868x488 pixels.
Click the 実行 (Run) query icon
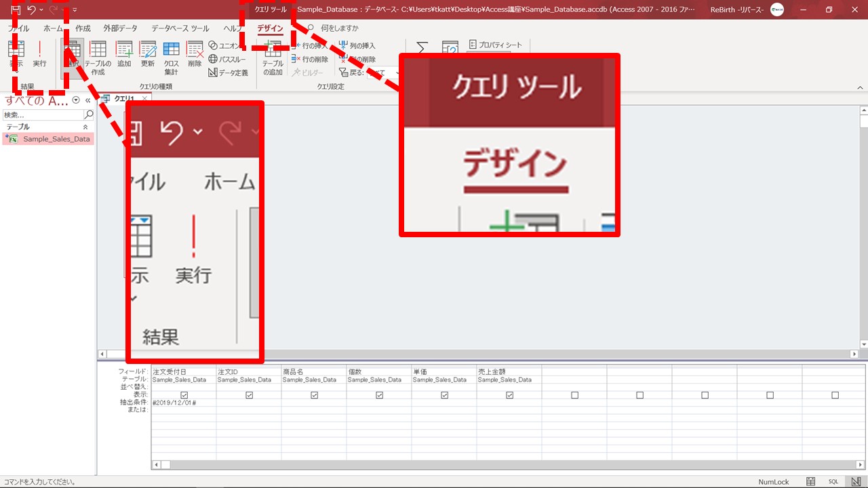[39, 53]
